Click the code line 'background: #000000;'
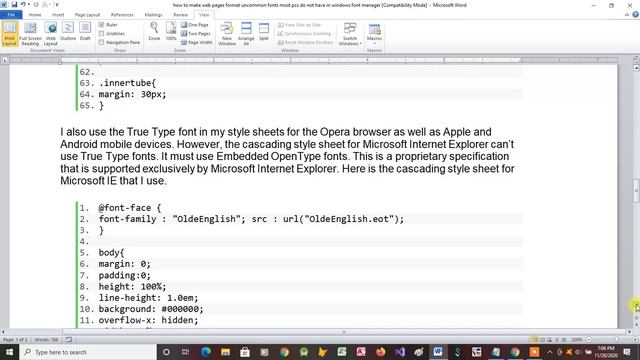The height and width of the screenshot is (360, 640). click(x=151, y=309)
